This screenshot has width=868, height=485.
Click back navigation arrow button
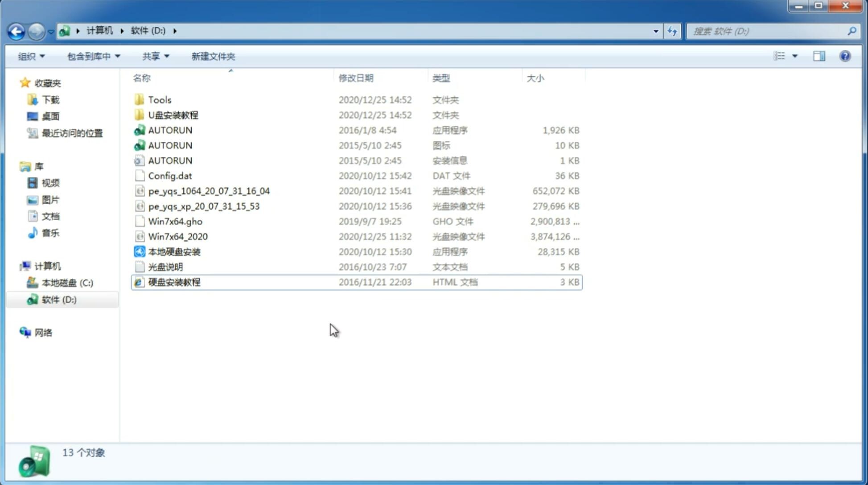[x=16, y=30]
